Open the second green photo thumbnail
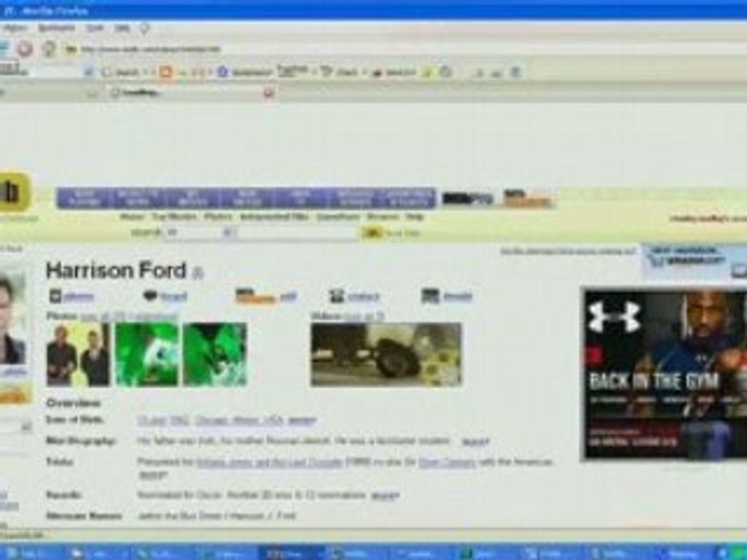 coord(147,355)
